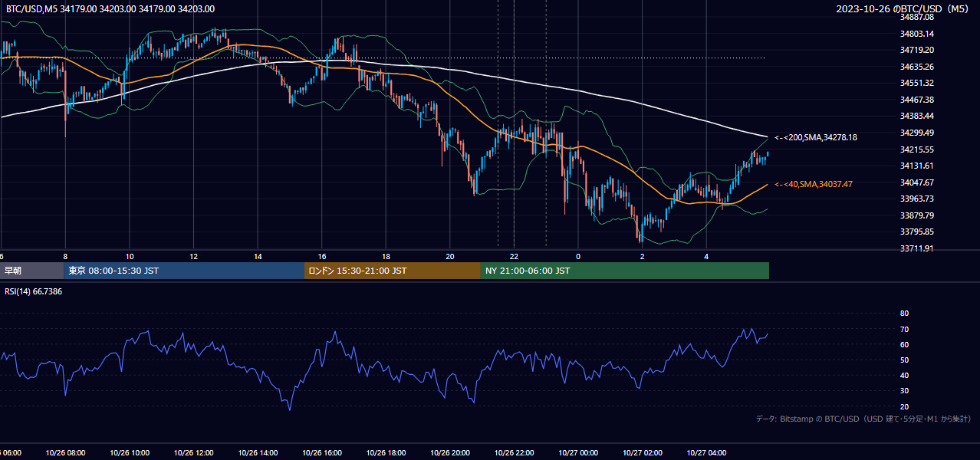Click time label 10/26 08:00

coord(65,453)
